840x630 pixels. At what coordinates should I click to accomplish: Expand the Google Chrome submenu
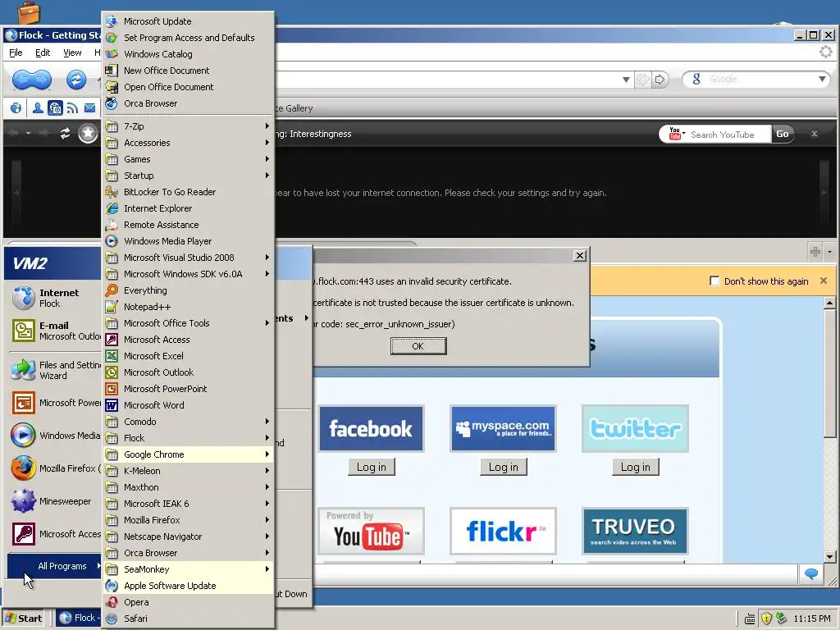click(189, 454)
